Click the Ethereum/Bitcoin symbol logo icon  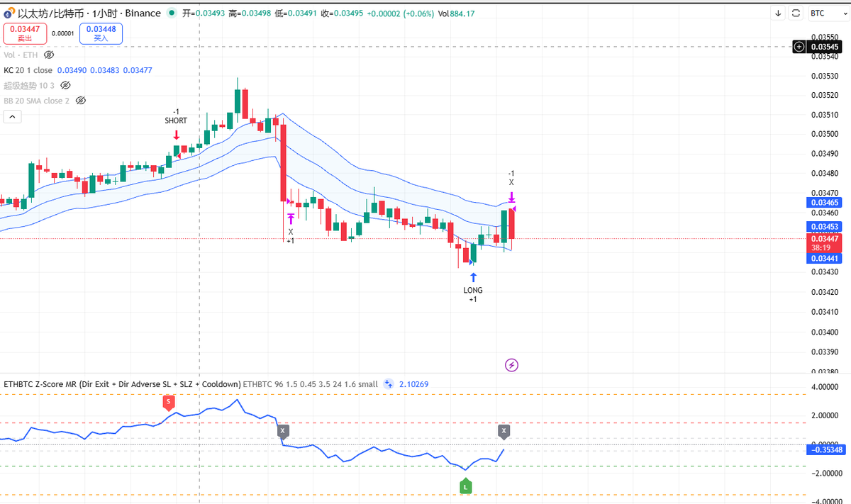click(9, 13)
